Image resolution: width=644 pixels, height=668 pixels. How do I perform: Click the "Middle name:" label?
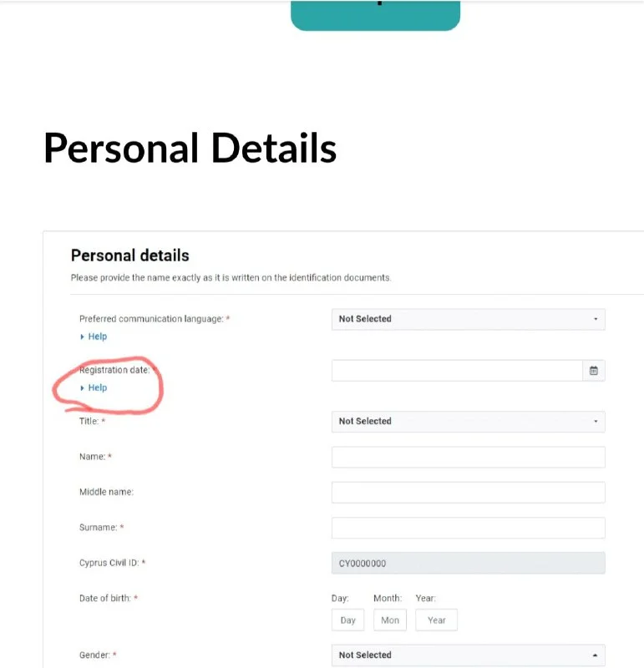[x=106, y=493]
